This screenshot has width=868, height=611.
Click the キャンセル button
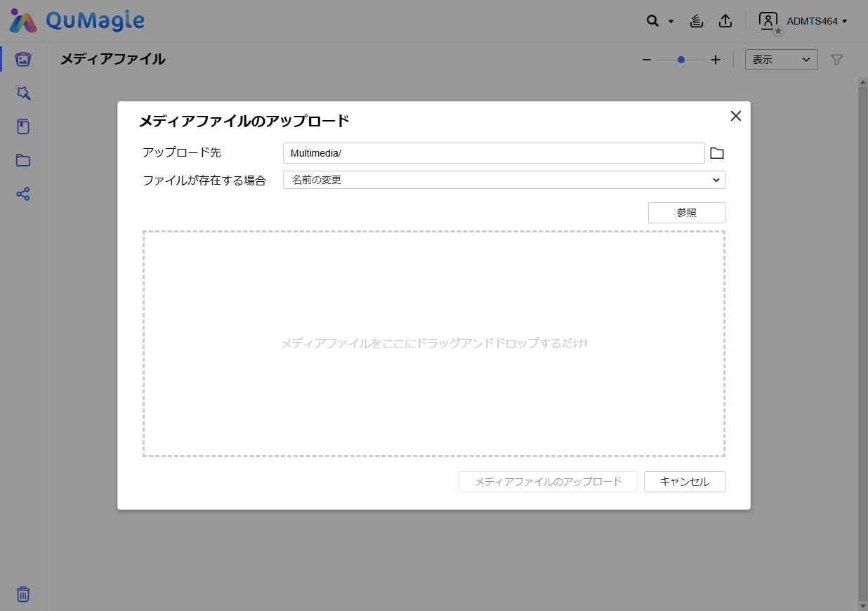(684, 482)
